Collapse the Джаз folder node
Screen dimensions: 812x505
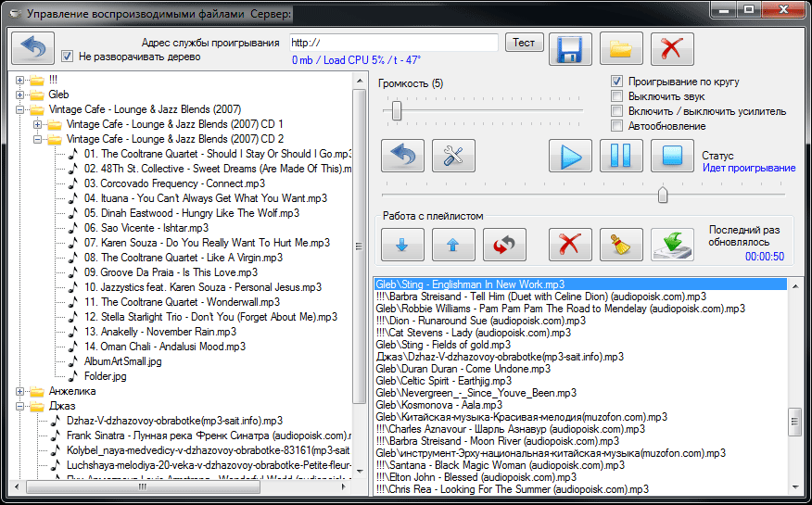click(20, 406)
